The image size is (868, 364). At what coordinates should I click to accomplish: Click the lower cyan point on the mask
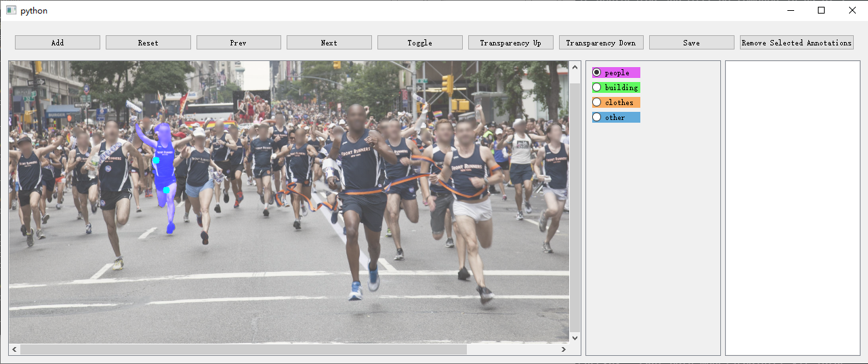pyautogui.click(x=167, y=190)
